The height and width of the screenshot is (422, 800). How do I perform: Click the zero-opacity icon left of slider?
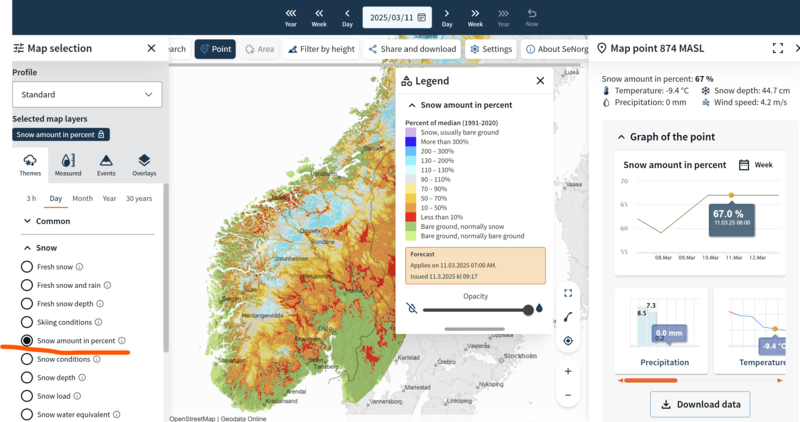pyautogui.click(x=412, y=308)
